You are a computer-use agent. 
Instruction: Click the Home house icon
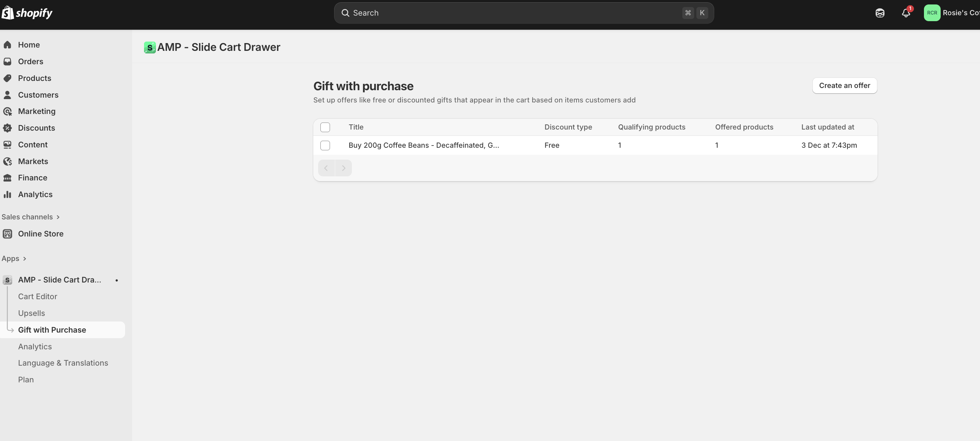coord(7,45)
